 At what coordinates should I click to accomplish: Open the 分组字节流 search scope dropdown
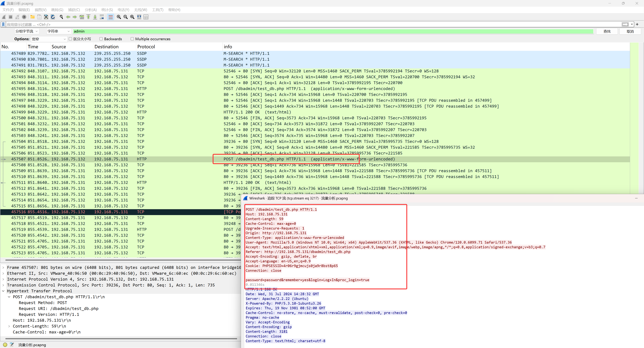(x=26, y=31)
